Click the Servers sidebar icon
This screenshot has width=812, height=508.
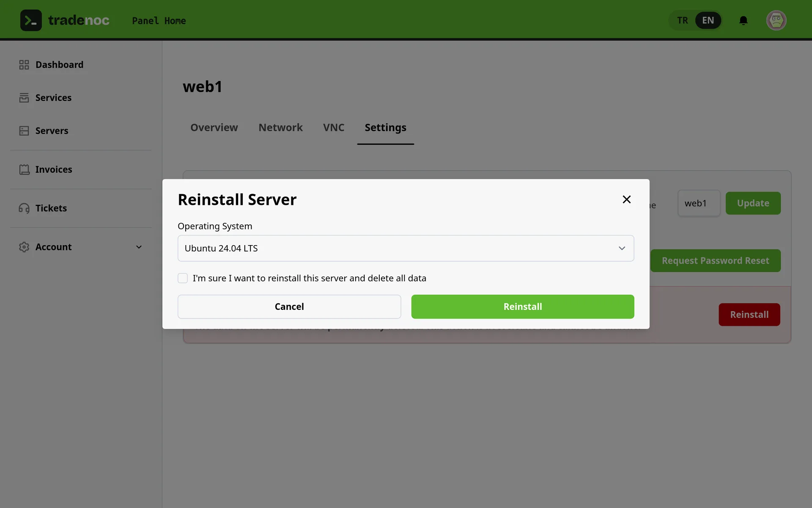coord(24,131)
